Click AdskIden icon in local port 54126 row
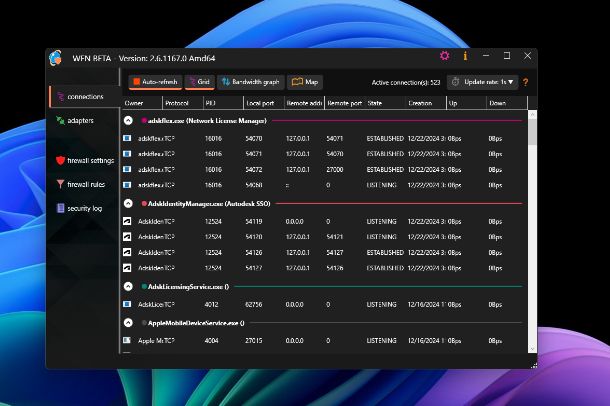Viewport: 610px width, 406px height. (x=127, y=252)
